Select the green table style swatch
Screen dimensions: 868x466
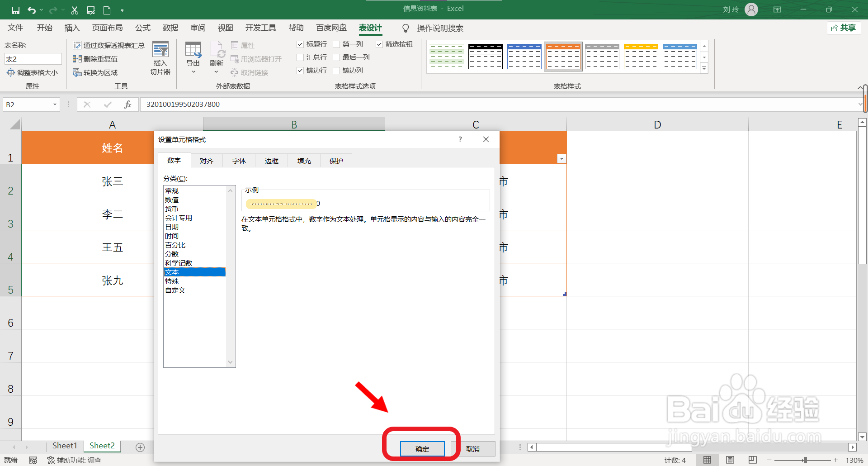[447, 57]
